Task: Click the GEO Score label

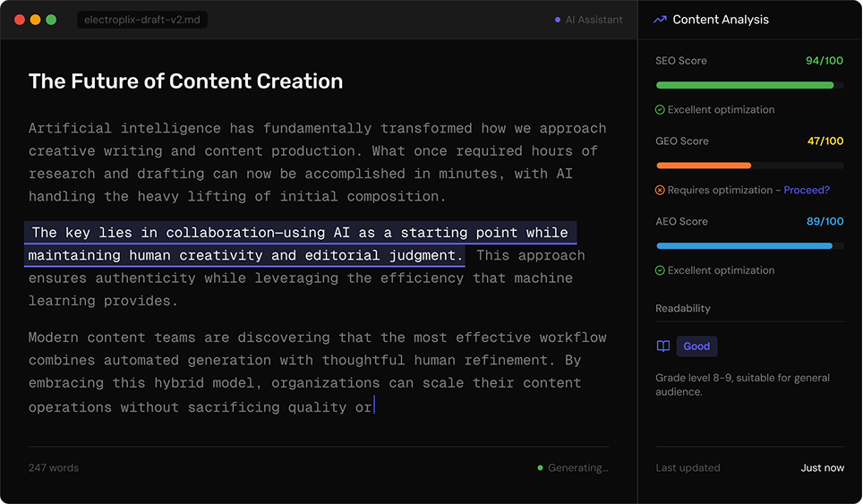Action: (x=682, y=141)
